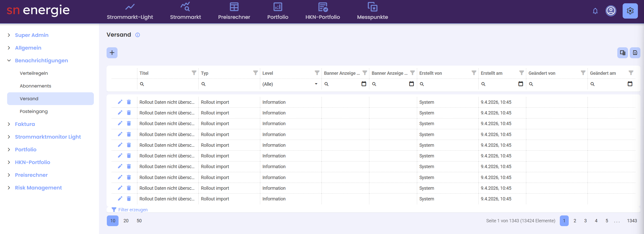Open the Strommarkt-Light top navigation item
The image size is (644, 234).
pyautogui.click(x=130, y=11)
